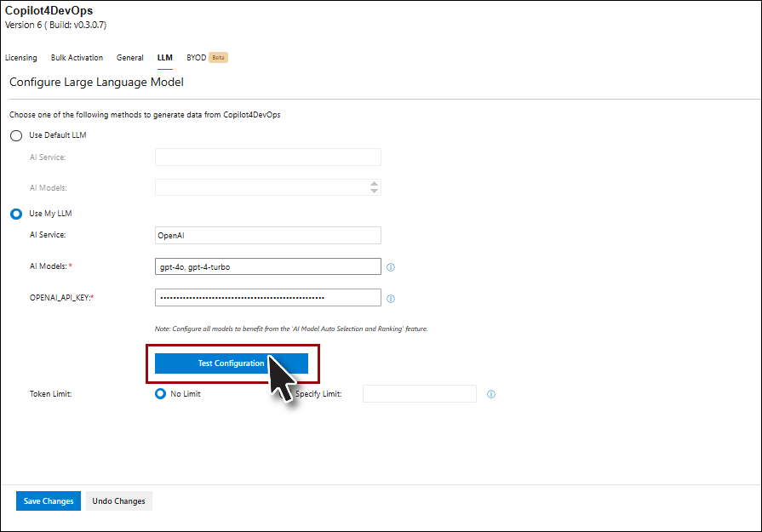This screenshot has height=532, width=762.
Task: Select the LLM tab
Action: tap(164, 58)
